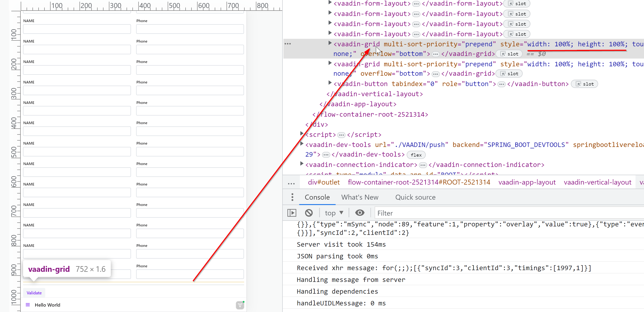This screenshot has width=644, height=312.
Task: Click the flex badge on vaadin-dev-tools
Action: [x=416, y=155]
